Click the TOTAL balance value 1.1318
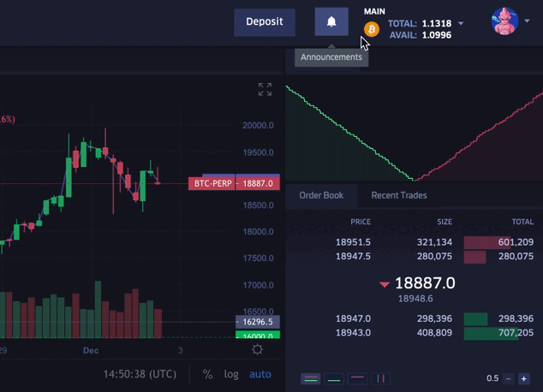543x392 pixels. pyautogui.click(x=437, y=23)
